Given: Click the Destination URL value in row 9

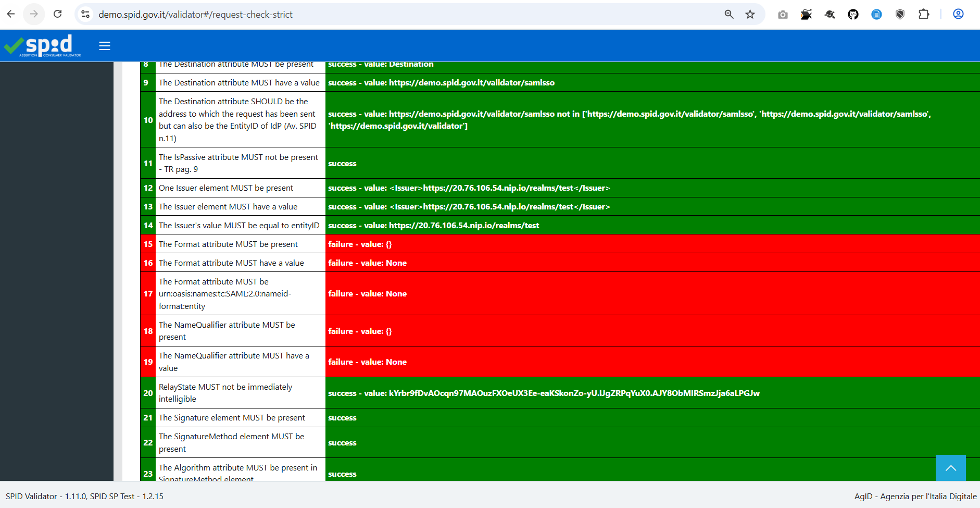Looking at the screenshot, I should pyautogui.click(x=471, y=82).
